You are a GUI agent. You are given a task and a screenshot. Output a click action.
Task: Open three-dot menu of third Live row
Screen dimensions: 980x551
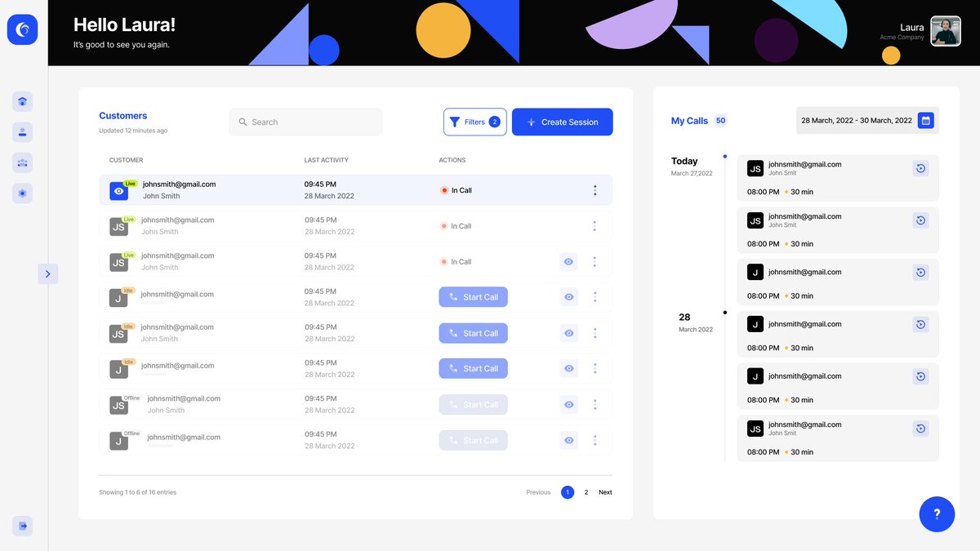tap(595, 262)
